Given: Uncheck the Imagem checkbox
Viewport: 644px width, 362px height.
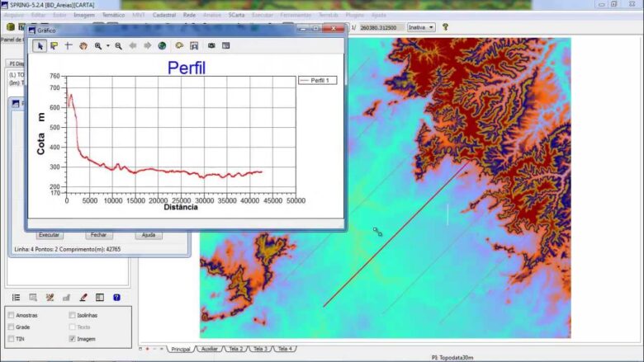Looking at the screenshot, I should (73, 338).
